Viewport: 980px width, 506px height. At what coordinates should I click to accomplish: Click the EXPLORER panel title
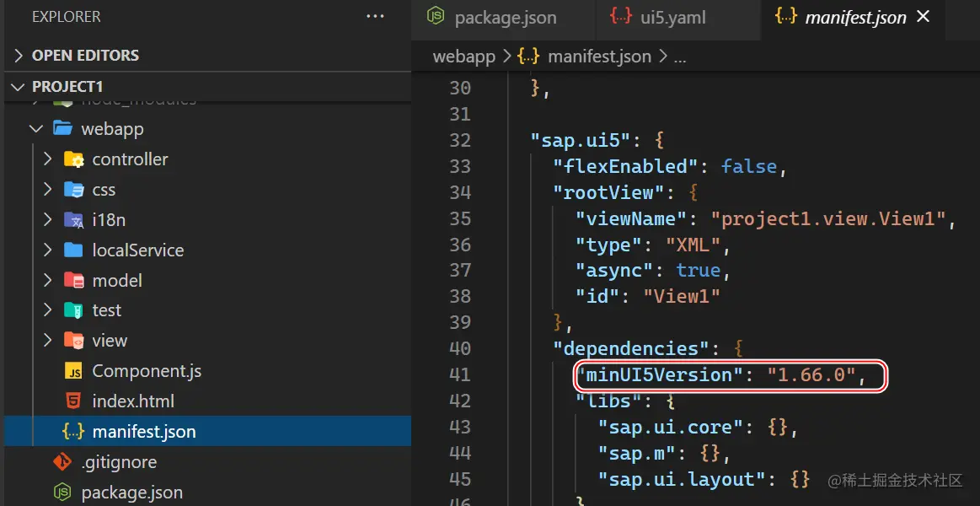coord(67,17)
